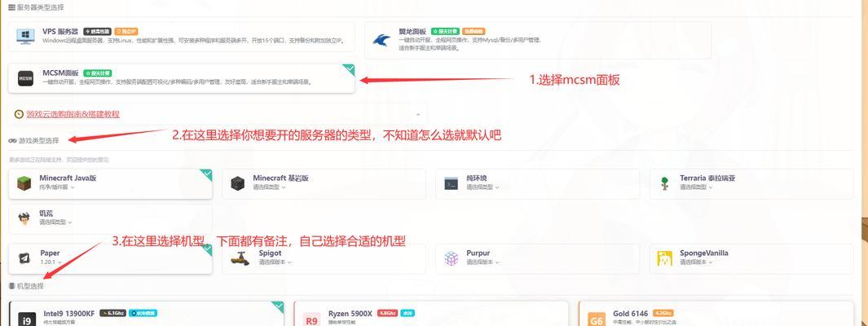Open the 请选择版本 dropdown under Purpur
This screenshot has width=868, height=326.
(482, 262)
